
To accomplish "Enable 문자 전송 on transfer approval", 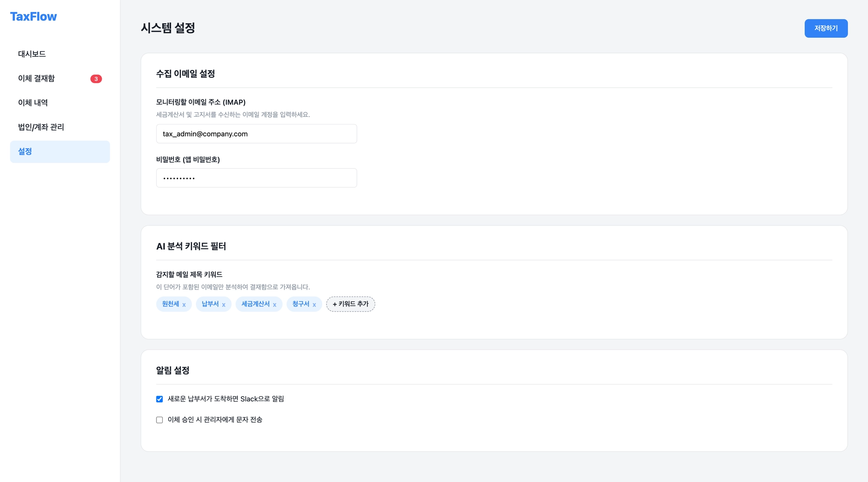I will tap(159, 420).
